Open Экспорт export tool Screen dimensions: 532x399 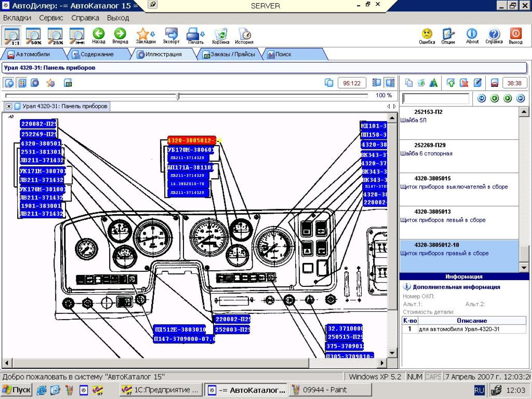171,35
